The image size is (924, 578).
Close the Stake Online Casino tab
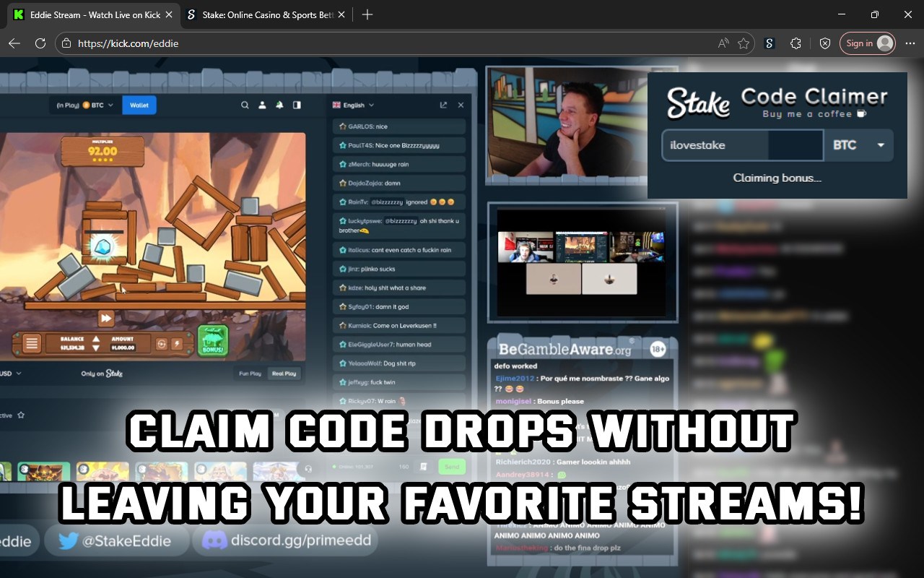pyautogui.click(x=341, y=14)
